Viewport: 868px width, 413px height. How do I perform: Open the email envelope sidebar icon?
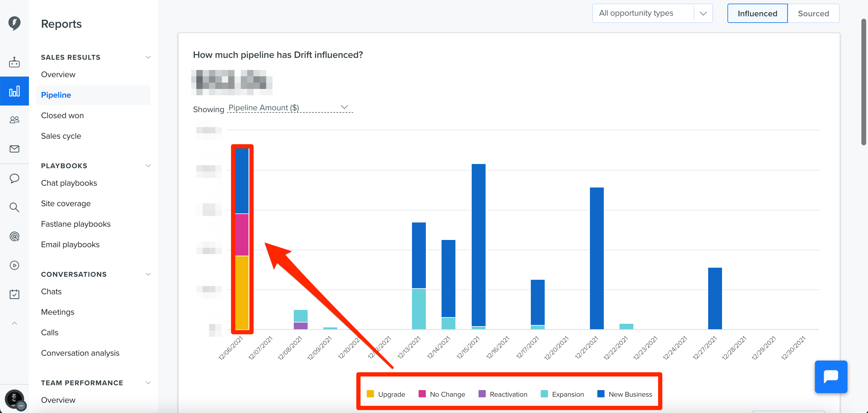(x=14, y=149)
